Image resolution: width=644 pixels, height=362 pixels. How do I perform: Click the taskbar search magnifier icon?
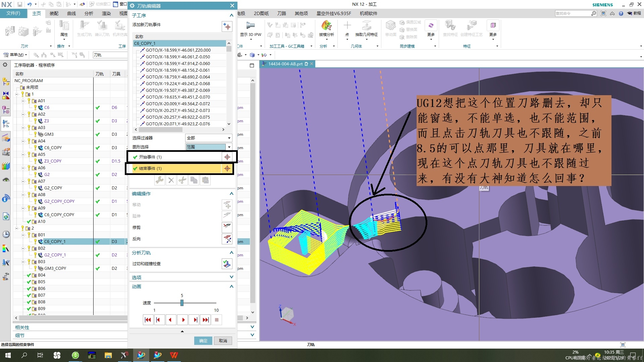[24, 355]
